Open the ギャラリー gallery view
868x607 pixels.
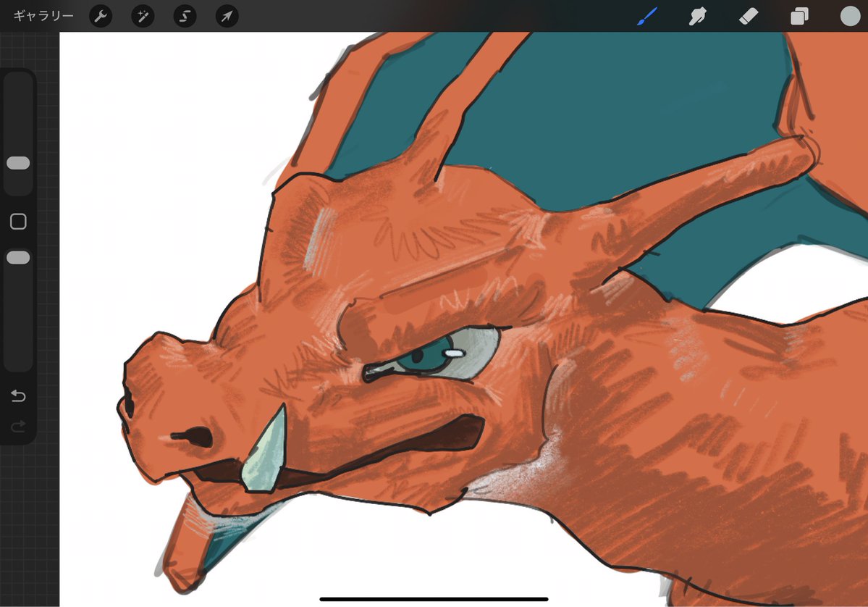pos(43,16)
